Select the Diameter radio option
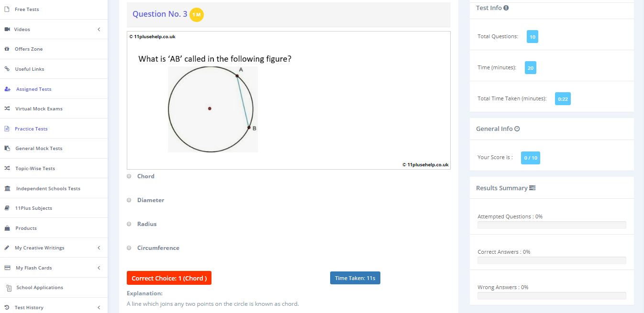Screen dimensions: 644x313 click(129, 200)
